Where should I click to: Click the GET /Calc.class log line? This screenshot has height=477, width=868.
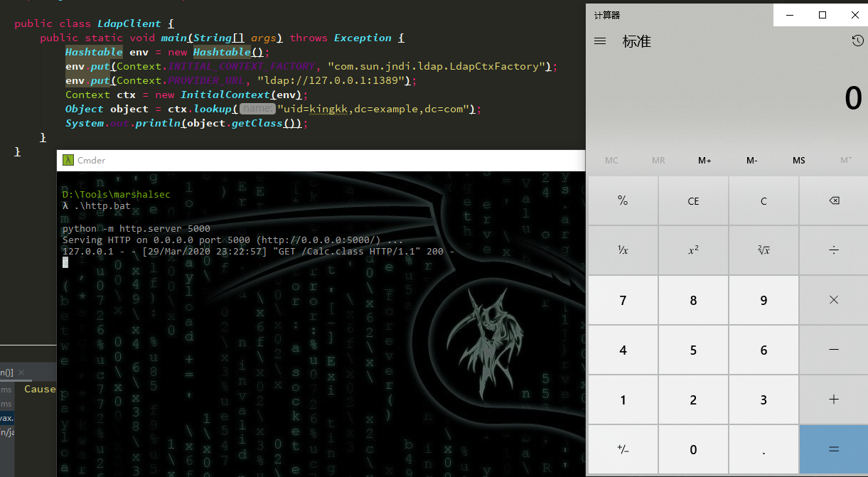[x=258, y=252]
